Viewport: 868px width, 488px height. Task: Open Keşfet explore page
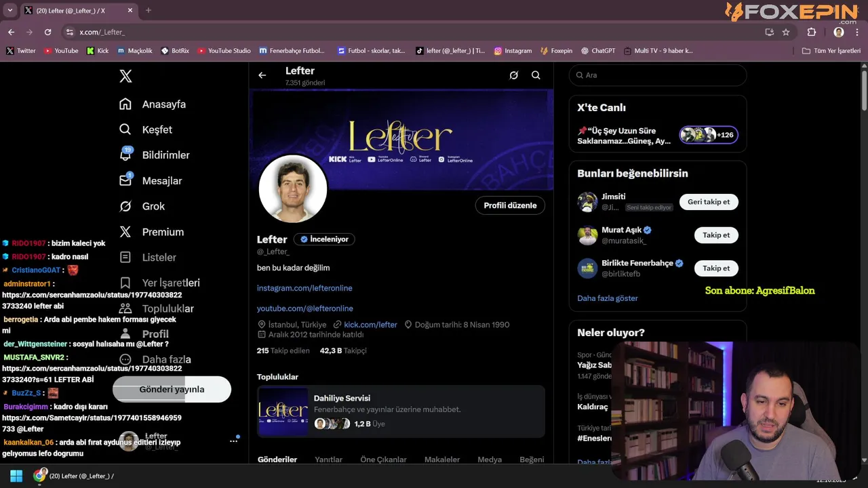click(146, 129)
